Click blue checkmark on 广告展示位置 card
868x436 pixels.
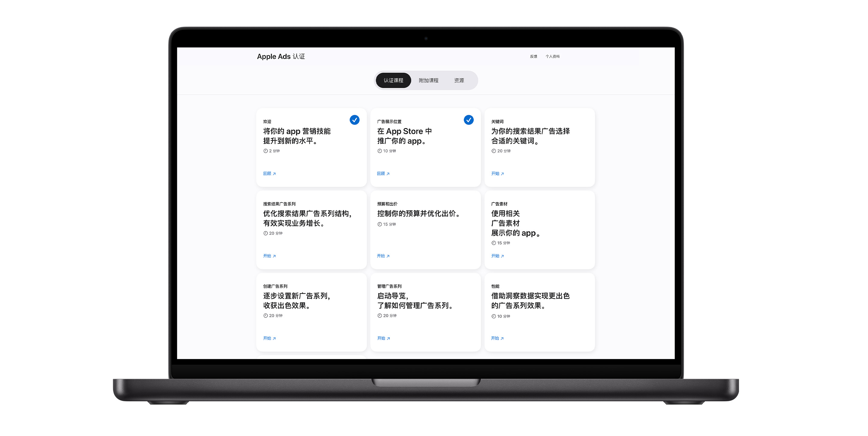pos(468,120)
